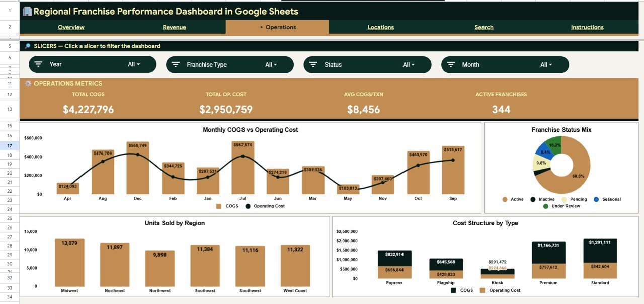Image resolution: width=644 pixels, height=304 pixels.
Task: Click the Monthly COGS vs Operating Cost title
Action: [250, 130]
